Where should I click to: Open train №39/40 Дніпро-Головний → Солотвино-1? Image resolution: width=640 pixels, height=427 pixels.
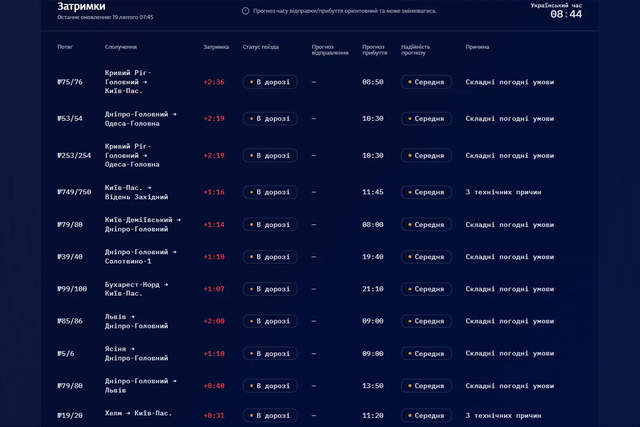pos(70,257)
